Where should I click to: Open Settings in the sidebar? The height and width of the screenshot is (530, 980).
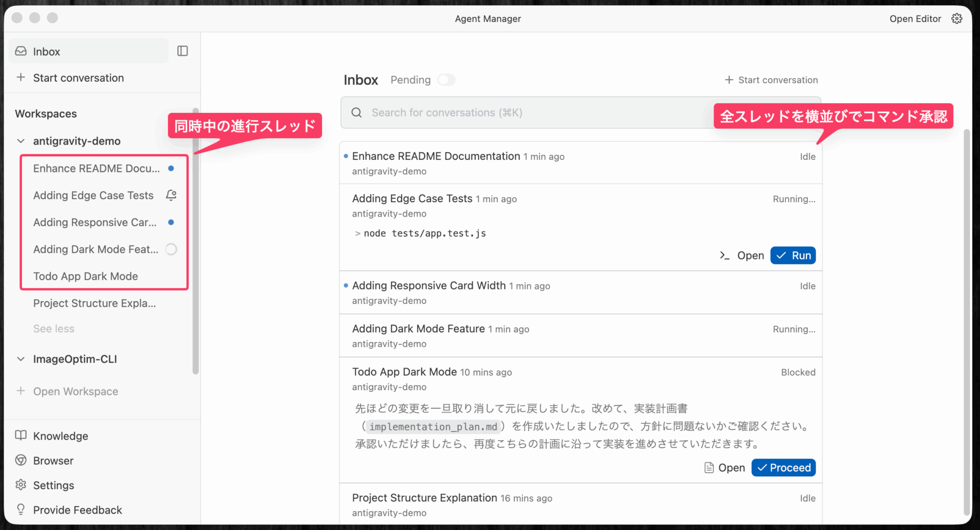(x=53, y=485)
